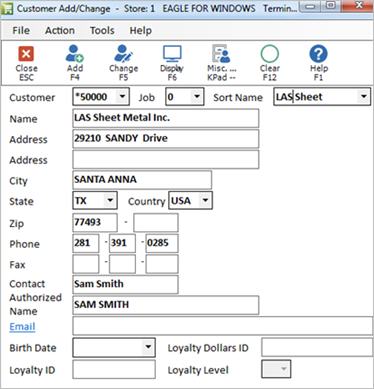Click the shopping cart icon in title bar
Viewport: 374px width, 389px height.
7,8
